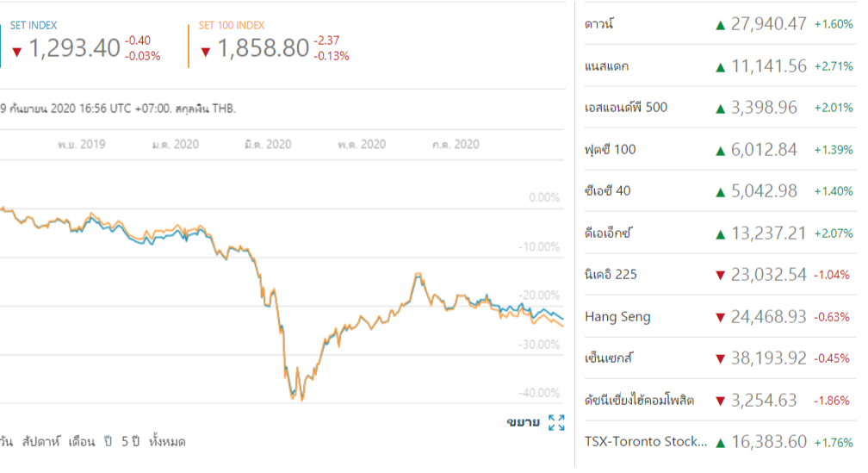Open the SET INDEX title link

tap(34, 26)
